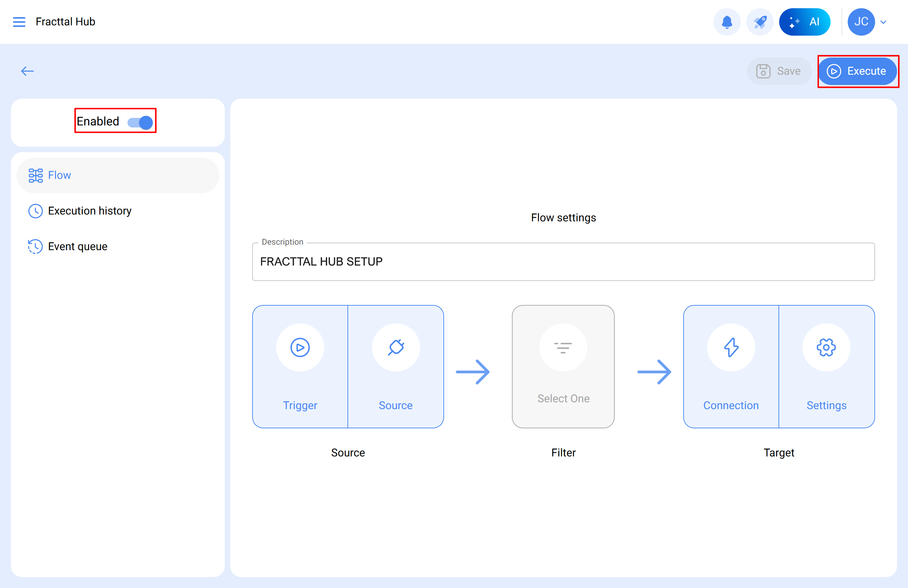Go back with the left arrow

coord(27,71)
